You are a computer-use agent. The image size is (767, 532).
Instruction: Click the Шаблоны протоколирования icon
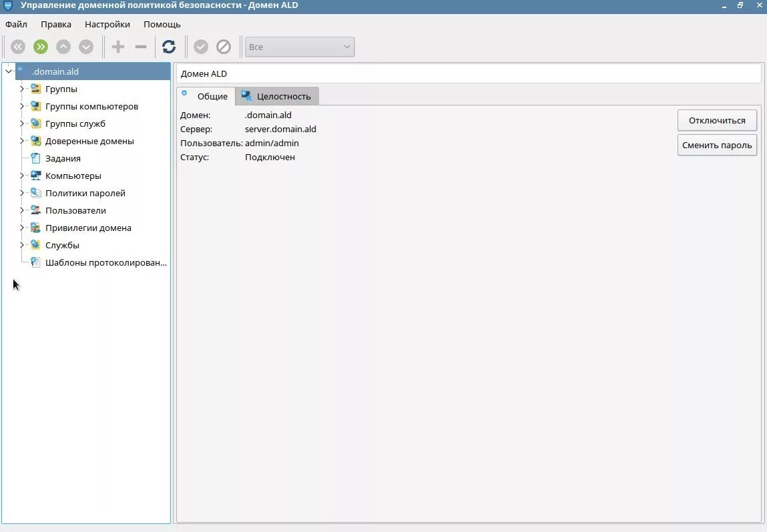(x=35, y=262)
